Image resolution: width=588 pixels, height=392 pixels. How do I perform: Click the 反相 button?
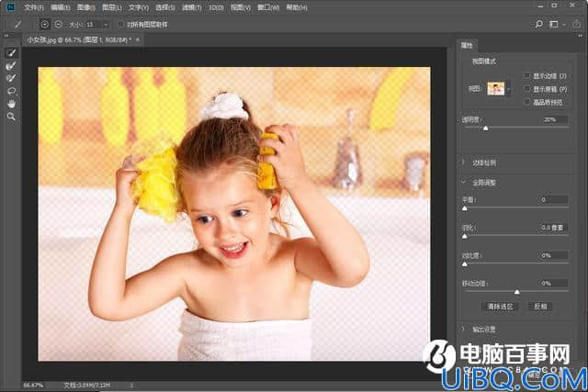tap(540, 307)
